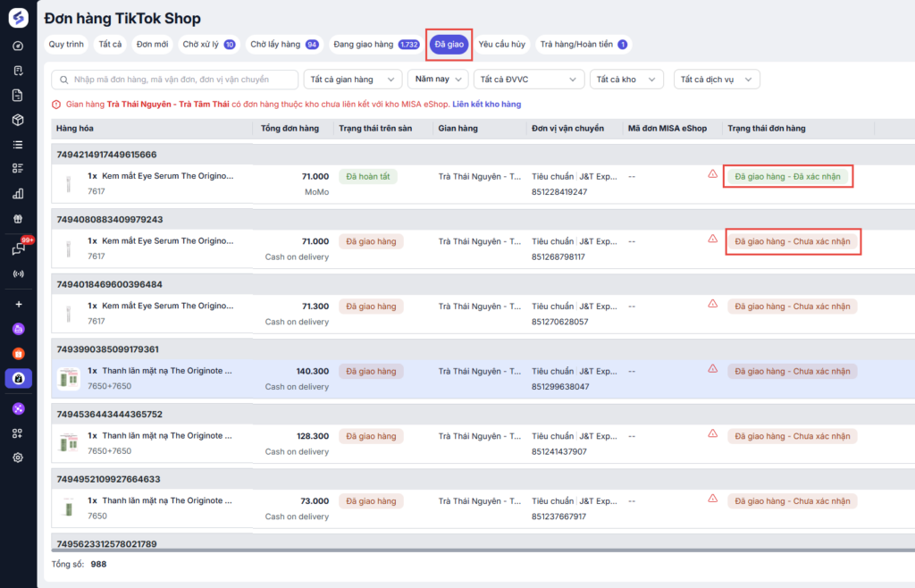Click order ID 7494080883409979243

[110, 219]
